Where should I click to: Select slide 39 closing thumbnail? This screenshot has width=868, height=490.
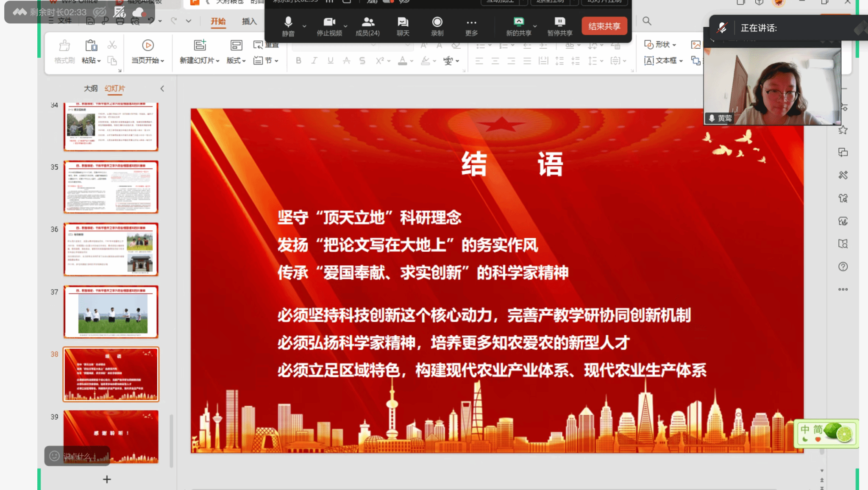(x=111, y=436)
